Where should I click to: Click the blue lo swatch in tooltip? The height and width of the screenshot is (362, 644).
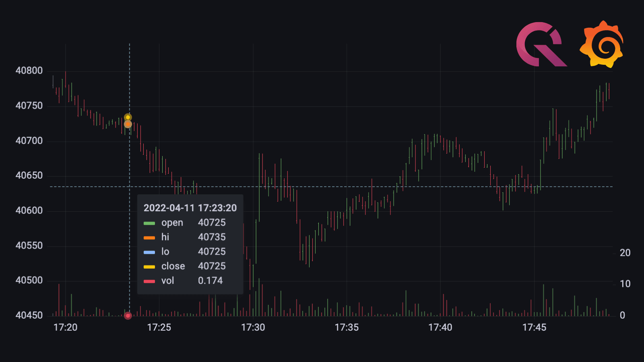click(149, 252)
